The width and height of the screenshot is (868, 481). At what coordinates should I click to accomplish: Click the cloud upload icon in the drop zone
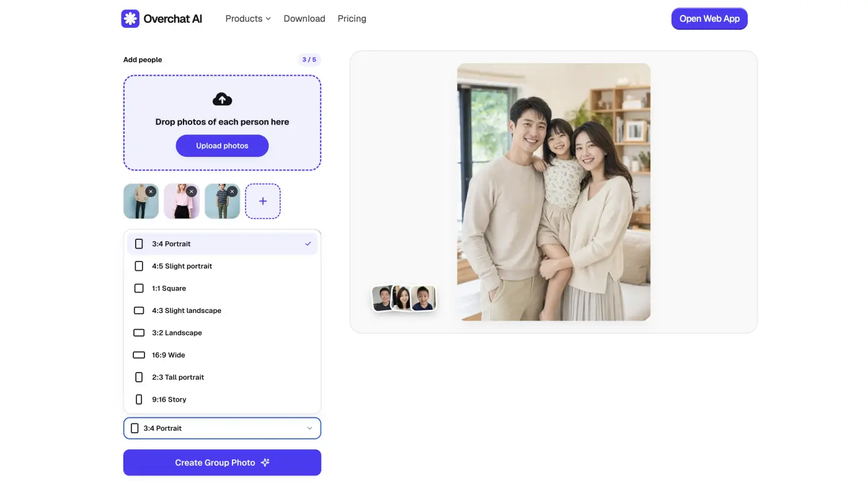pyautogui.click(x=222, y=99)
